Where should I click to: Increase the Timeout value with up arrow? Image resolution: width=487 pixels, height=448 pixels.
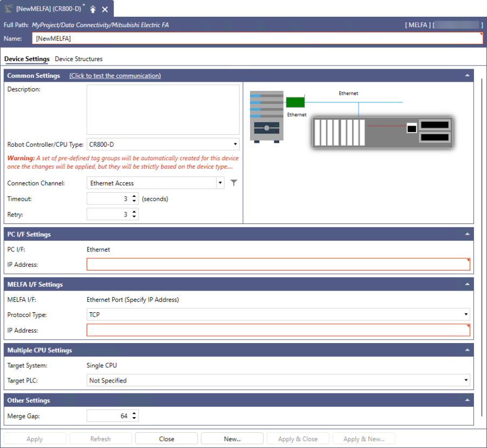click(x=134, y=196)
